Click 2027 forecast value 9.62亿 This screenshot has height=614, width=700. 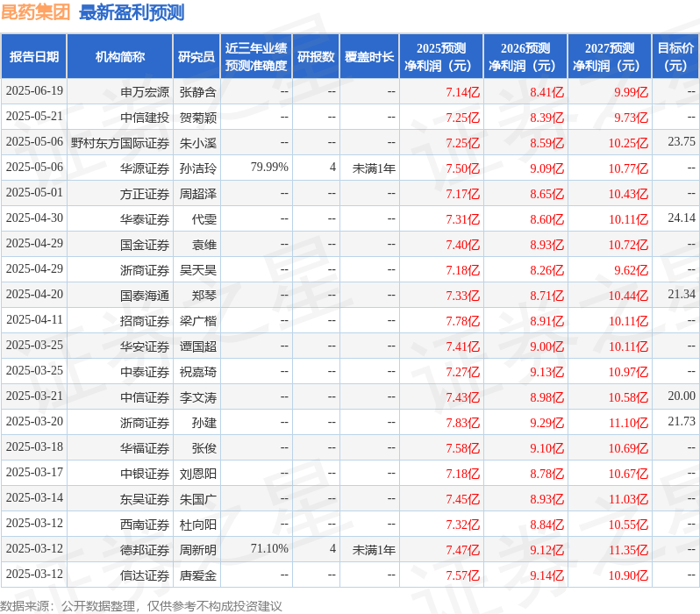(631, 270)
